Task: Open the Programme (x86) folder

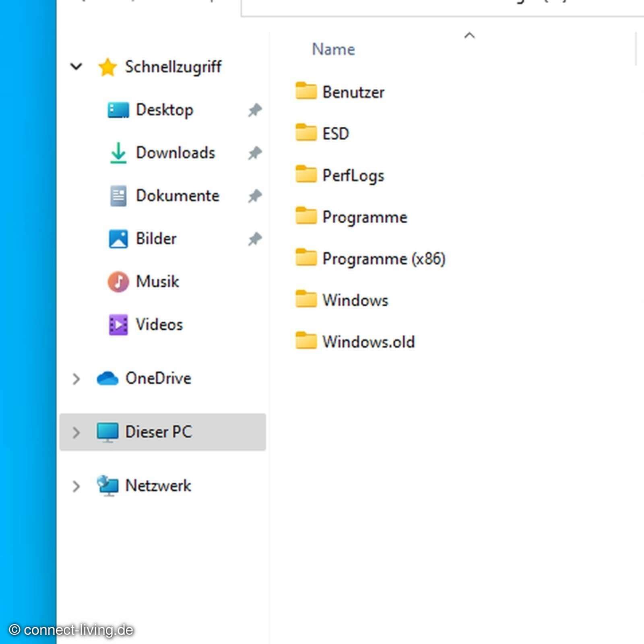Action: point(383,258)
